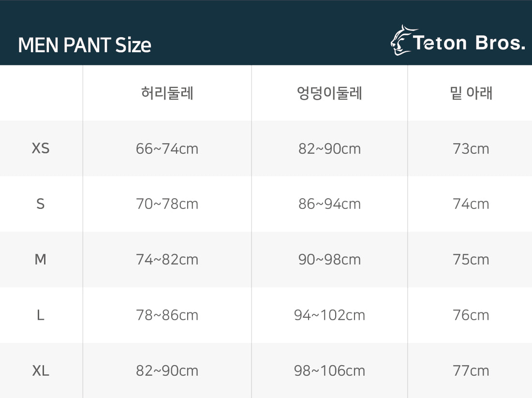
Task: Select the 밑 아래 column header
Action: (x=471, y=93)
